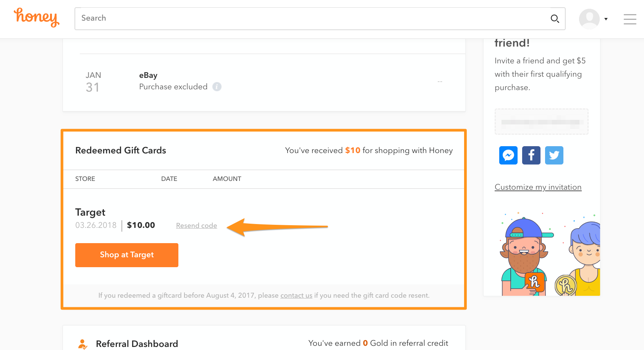Click the Resend code link
Screen dimensions: 644x350
196,226
